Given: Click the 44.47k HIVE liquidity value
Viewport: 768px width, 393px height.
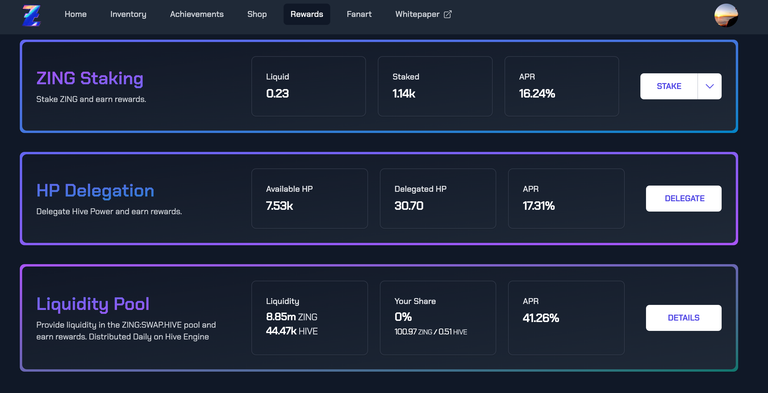Looking at the screenshot, I should [292, 332].
